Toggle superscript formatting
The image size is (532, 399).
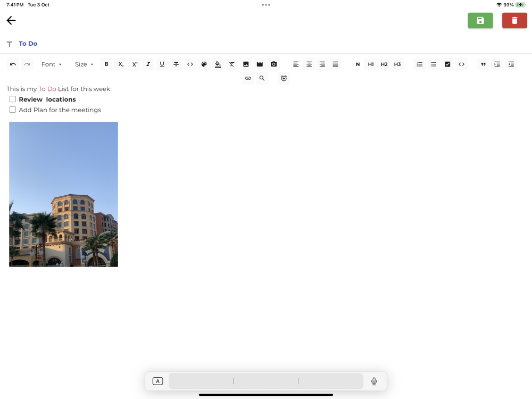[135, 64]
